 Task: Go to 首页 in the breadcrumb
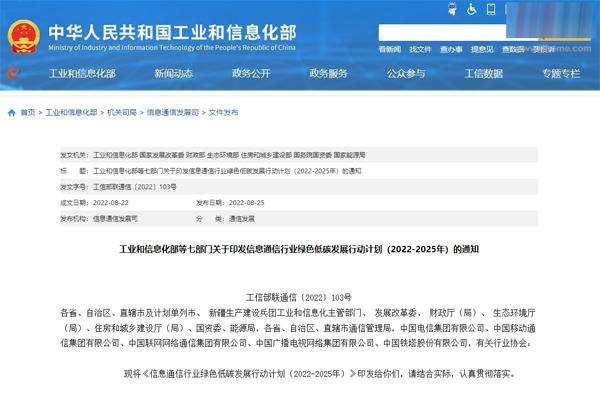click(x=28, y=113)
